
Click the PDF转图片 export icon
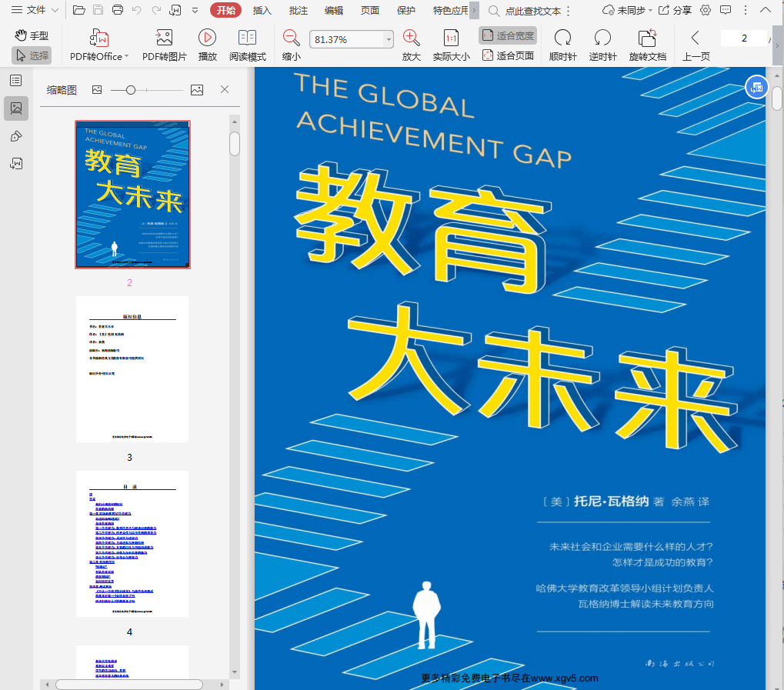pos(164,38)
